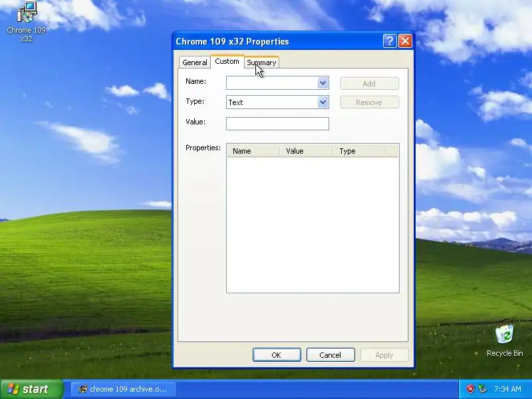Click the network connection tray icon
The height and width of the screenshot is (399, 532).
(x=482, y=389)
